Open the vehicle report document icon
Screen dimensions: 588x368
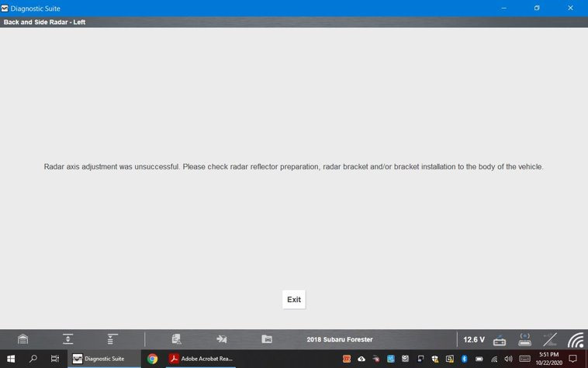pos(177,339)
